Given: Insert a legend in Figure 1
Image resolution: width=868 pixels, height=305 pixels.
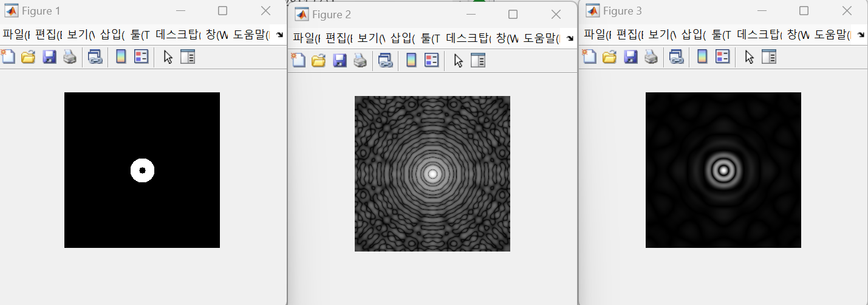Looking at the screenshot, I should click(141, 57).
